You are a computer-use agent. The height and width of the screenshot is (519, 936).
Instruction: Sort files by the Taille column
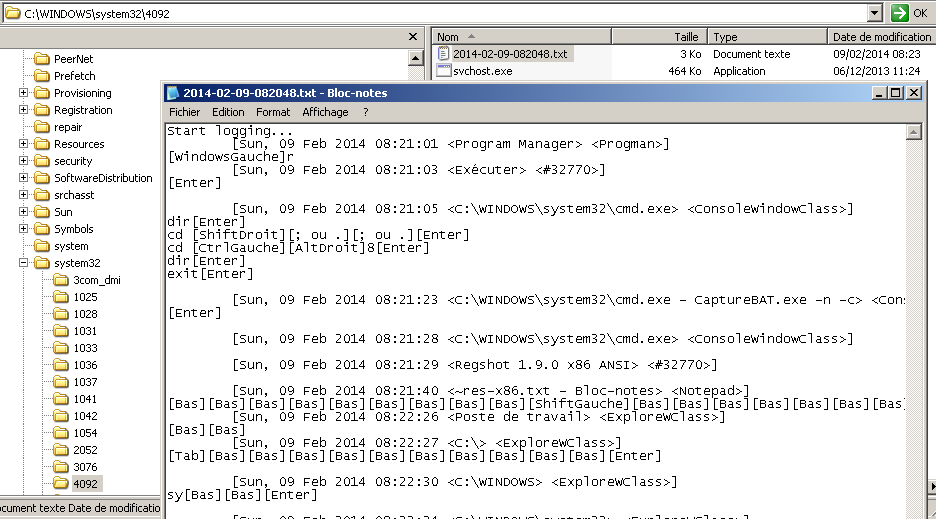[x=658, y=36]
